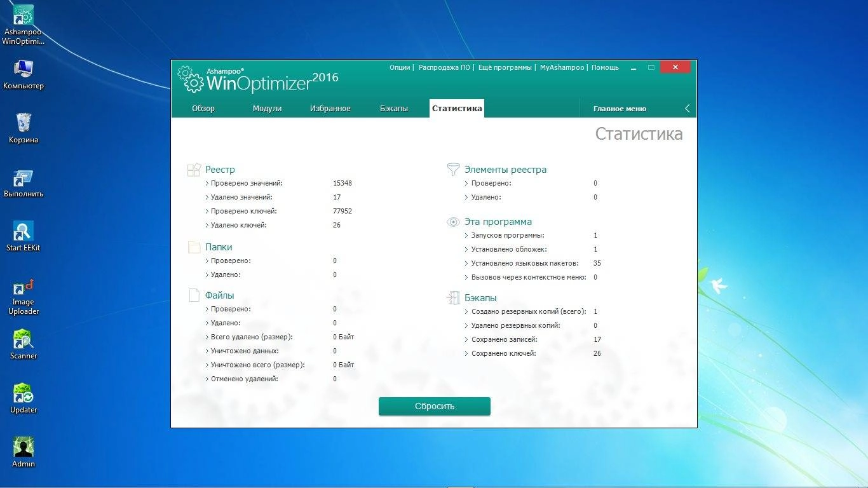Click the Элементы реестра heading

[x=505, y=170]
